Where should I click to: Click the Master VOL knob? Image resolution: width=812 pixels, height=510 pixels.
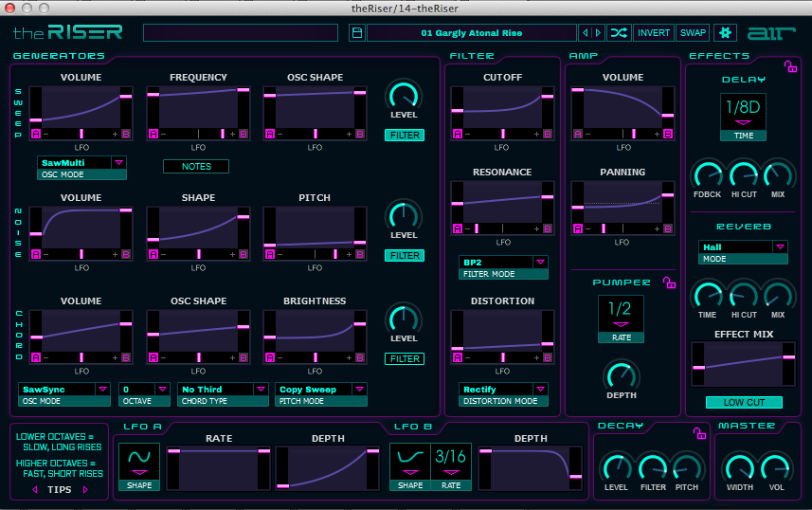[775, 467]
